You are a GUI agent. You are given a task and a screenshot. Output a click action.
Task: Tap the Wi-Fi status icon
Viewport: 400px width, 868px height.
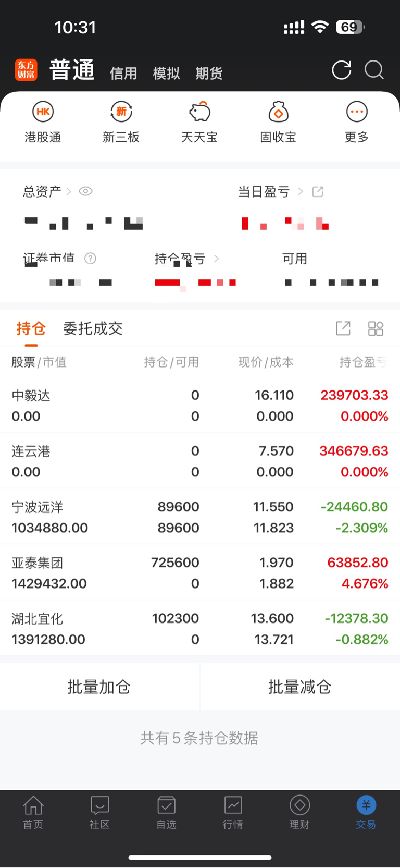click(320, 27)
